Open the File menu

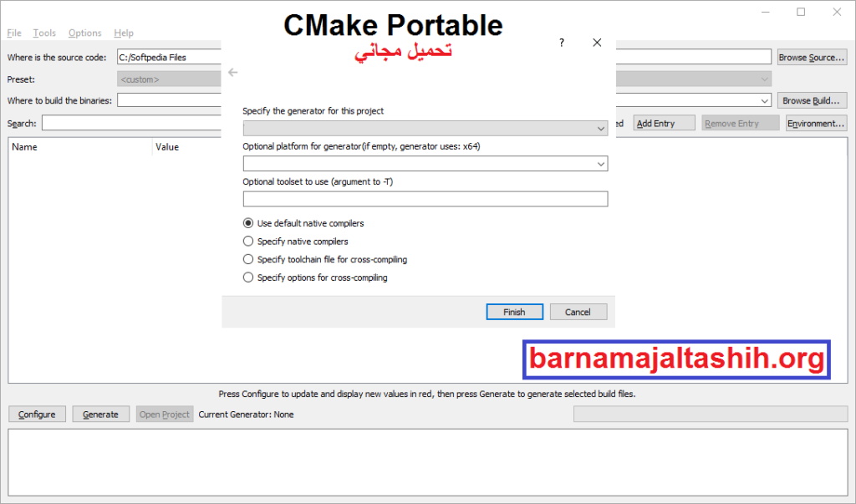click(14, 33)
